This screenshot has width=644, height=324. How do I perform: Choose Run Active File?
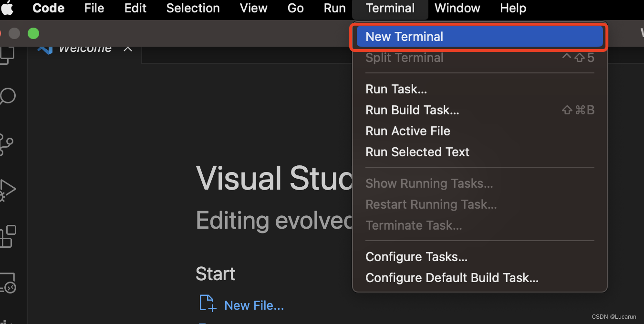(x=407, y=131)
